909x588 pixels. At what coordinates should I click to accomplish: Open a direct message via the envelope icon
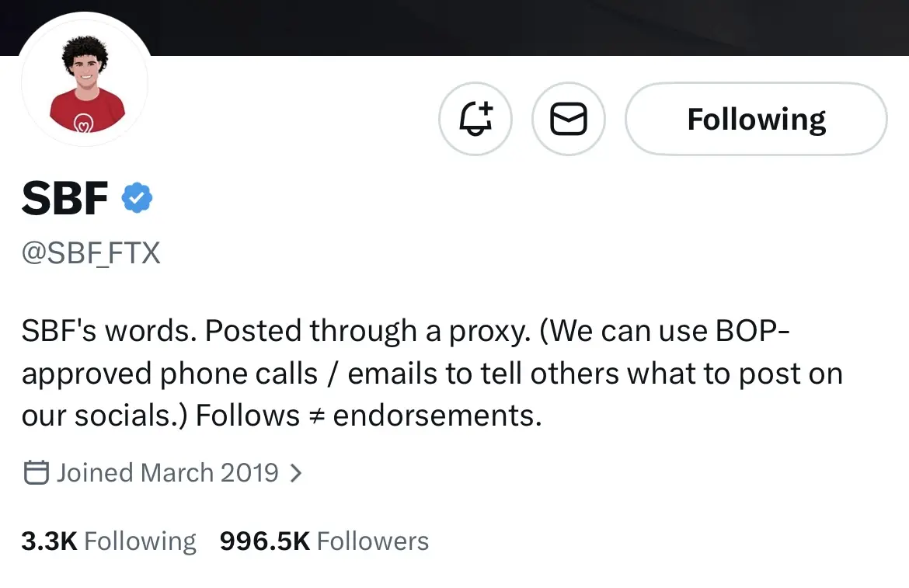tap(568, 120)
